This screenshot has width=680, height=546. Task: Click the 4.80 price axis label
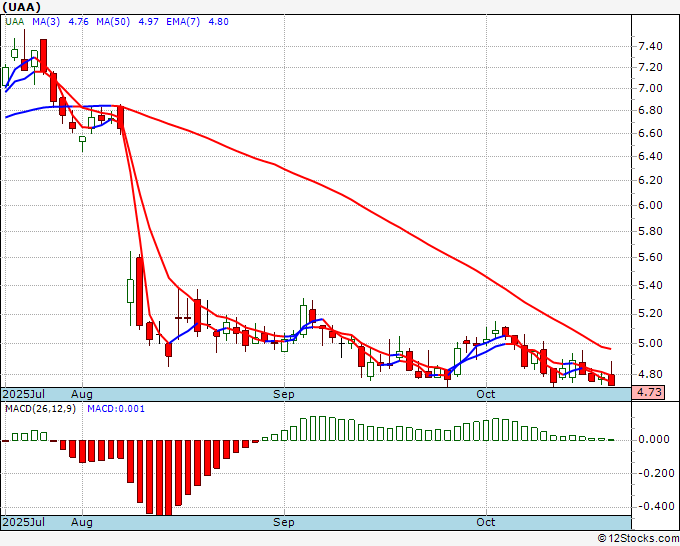tap(650, 374)
